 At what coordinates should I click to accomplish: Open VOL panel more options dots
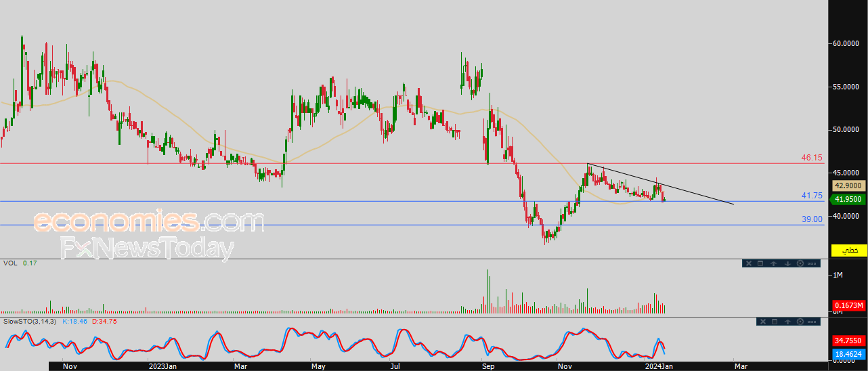point(812,263)
